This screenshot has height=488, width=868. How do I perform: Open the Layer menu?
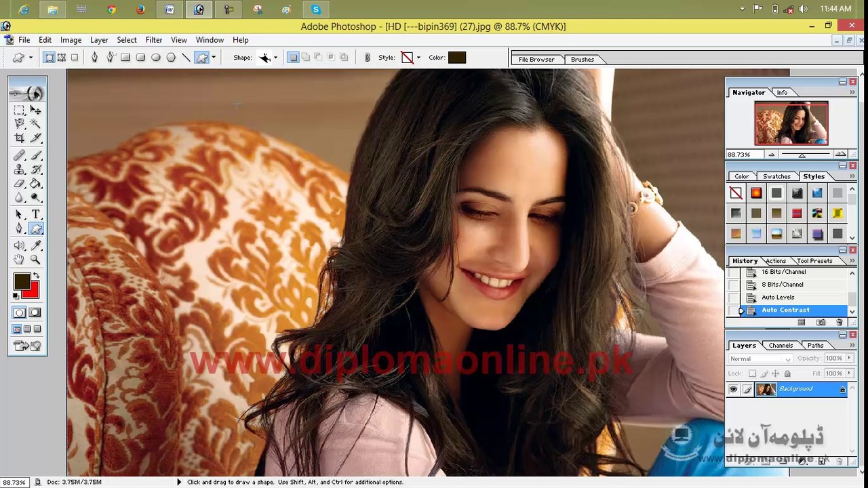click(x=99, y=40)
